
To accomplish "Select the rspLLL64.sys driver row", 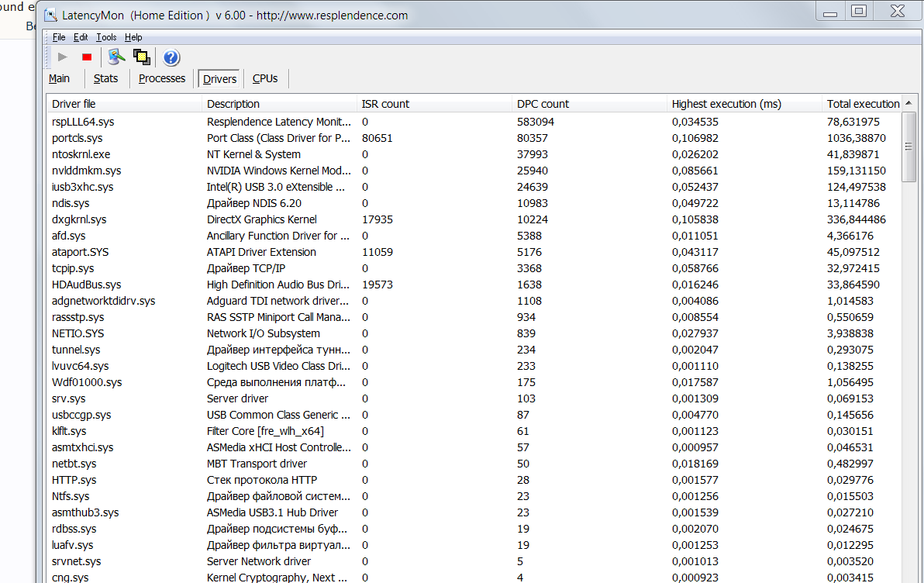I will (x=474, y=122).
